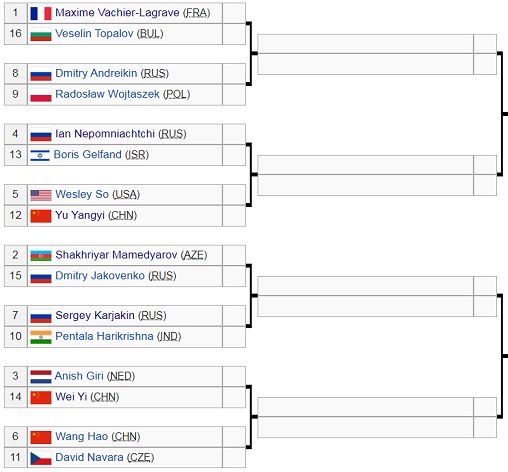The image size is (508, 472).
Task: Open Veselin Topalov player link
Action: [x=94, y=33]
